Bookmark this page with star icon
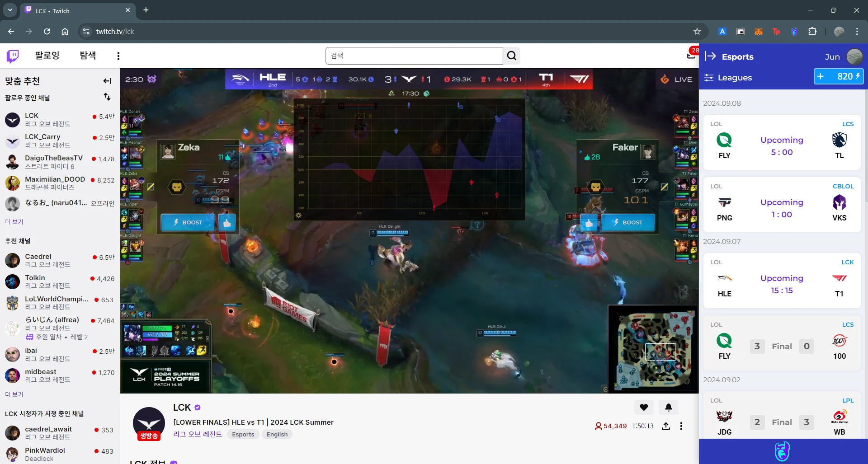 [x=697, y=32]
